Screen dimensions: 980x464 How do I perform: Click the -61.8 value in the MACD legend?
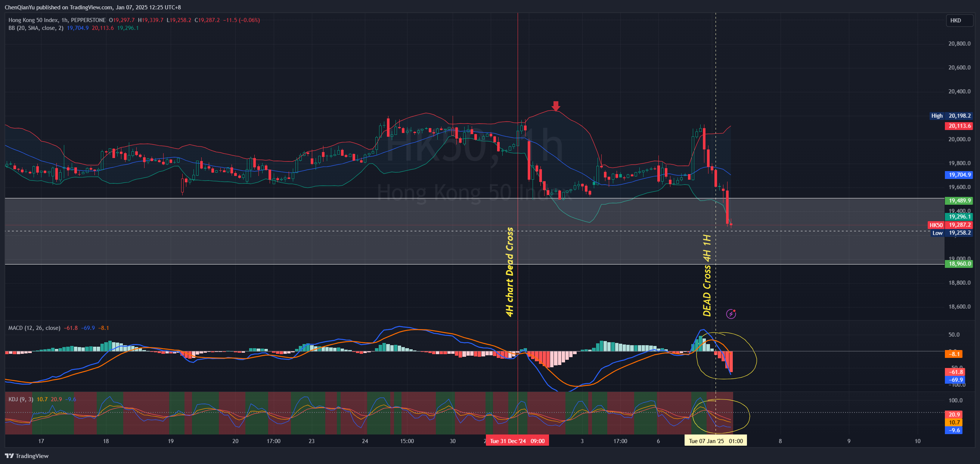pyautogui.click(x=71, y=328)
